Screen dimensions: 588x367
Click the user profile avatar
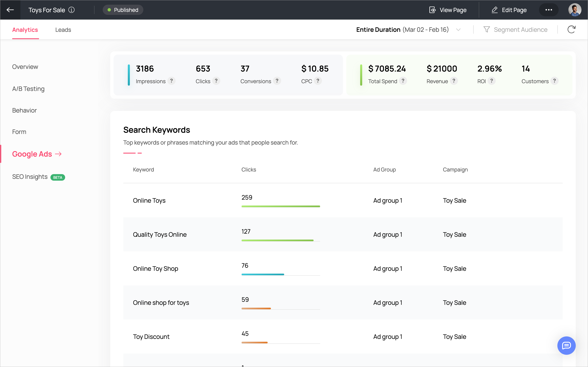[x=574, y=10]
